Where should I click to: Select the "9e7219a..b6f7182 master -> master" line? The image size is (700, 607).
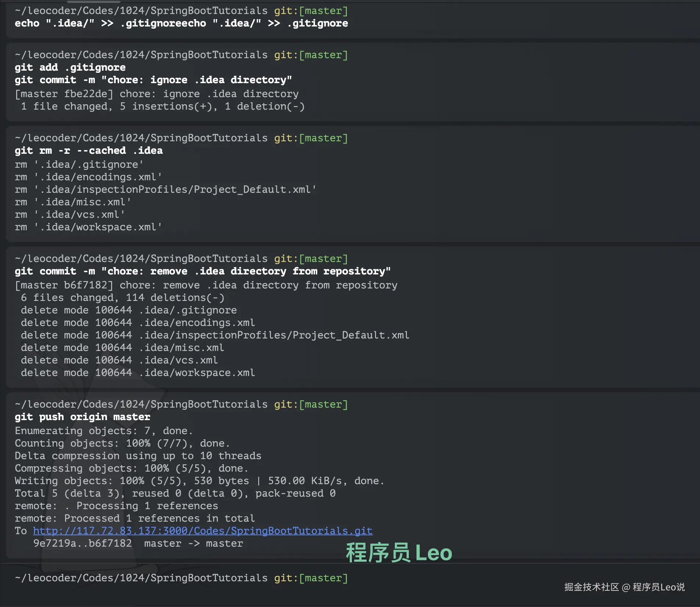click(x=138, y=543)
